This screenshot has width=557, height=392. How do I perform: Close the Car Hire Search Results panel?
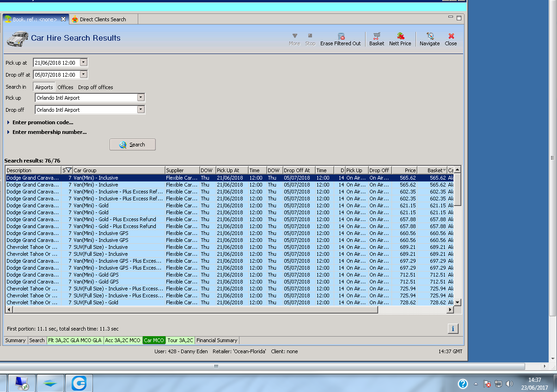click(451, 39)
